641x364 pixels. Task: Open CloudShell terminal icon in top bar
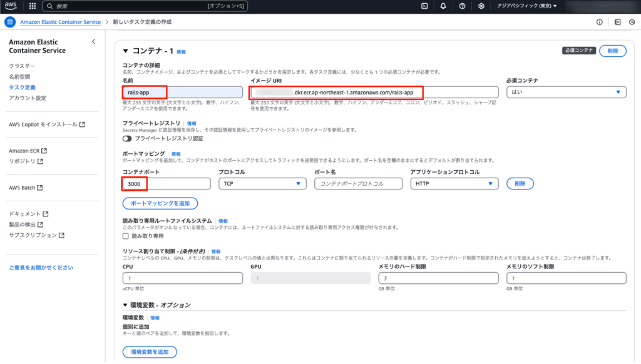pos(424,6)
